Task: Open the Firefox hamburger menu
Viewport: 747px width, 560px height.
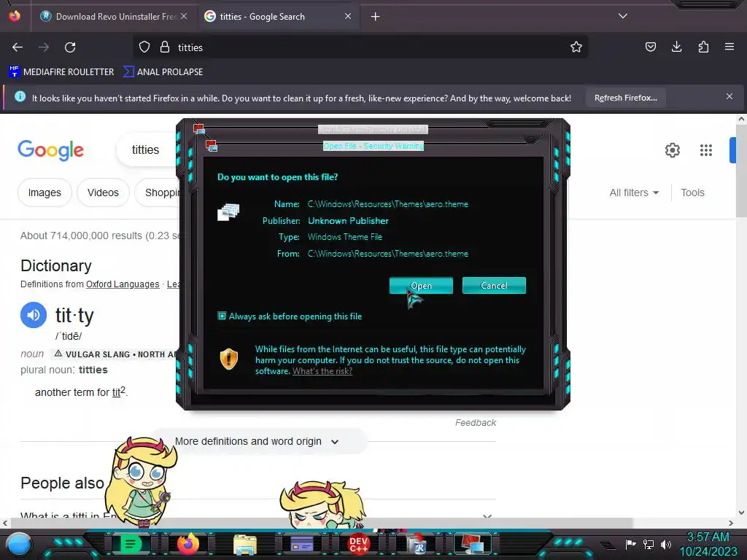Action: 729,47
